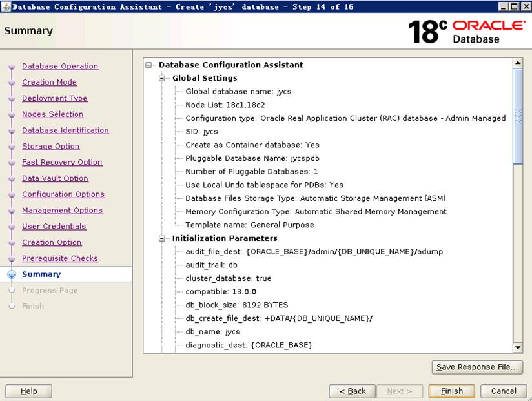The width and height of the screenshot is (532, 401).
Task: Open Help for this wizard
Action: [29, 391]
